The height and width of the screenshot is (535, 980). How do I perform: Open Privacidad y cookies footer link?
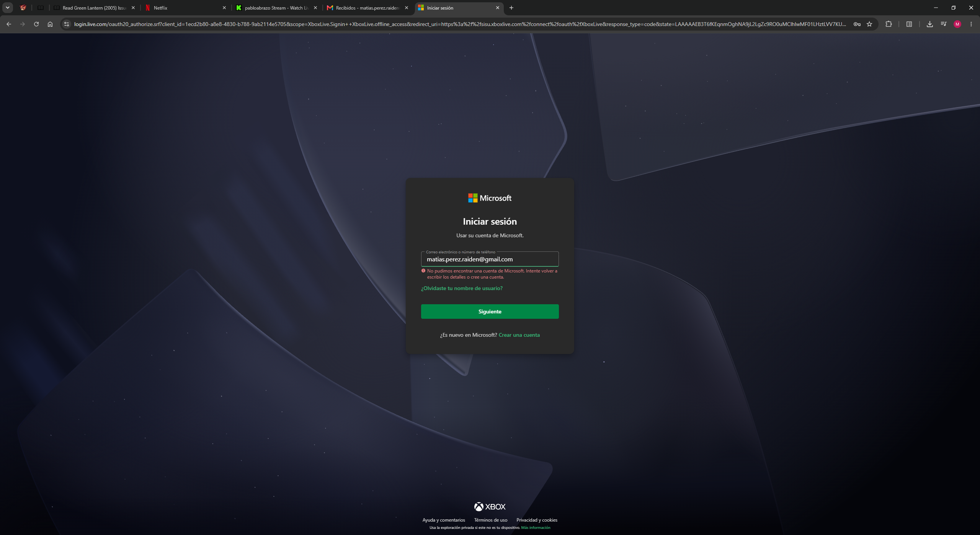click(x=537, y=520)
